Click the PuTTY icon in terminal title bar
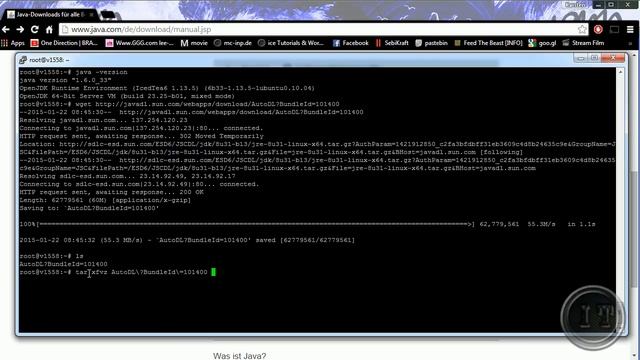This screenshot has width=640, height=360. [23, 60]
